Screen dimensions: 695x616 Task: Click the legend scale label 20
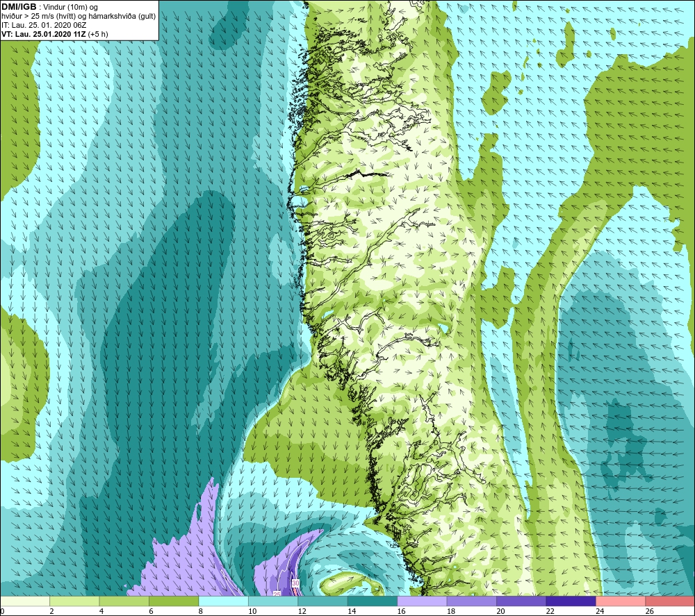coord(500,612)
